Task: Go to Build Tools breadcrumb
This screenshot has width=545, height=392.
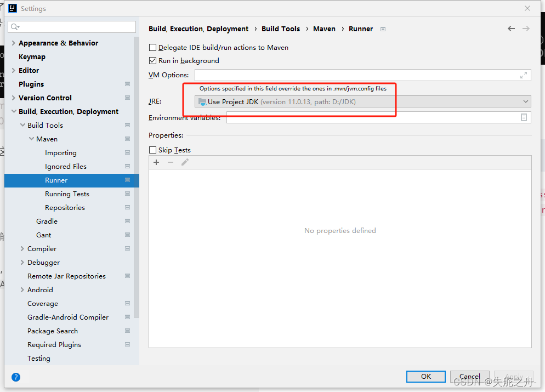Action: click(x=281, y=29)
